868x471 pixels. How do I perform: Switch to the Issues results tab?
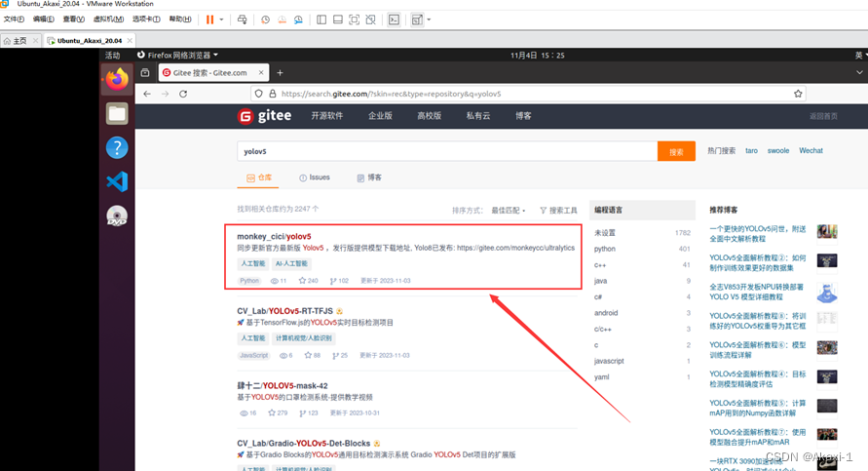(x=315, y=177)
